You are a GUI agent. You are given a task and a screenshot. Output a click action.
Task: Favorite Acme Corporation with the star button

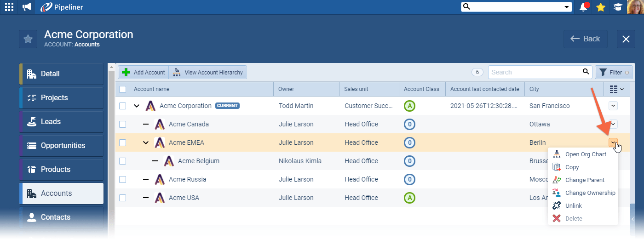point(28,39)
